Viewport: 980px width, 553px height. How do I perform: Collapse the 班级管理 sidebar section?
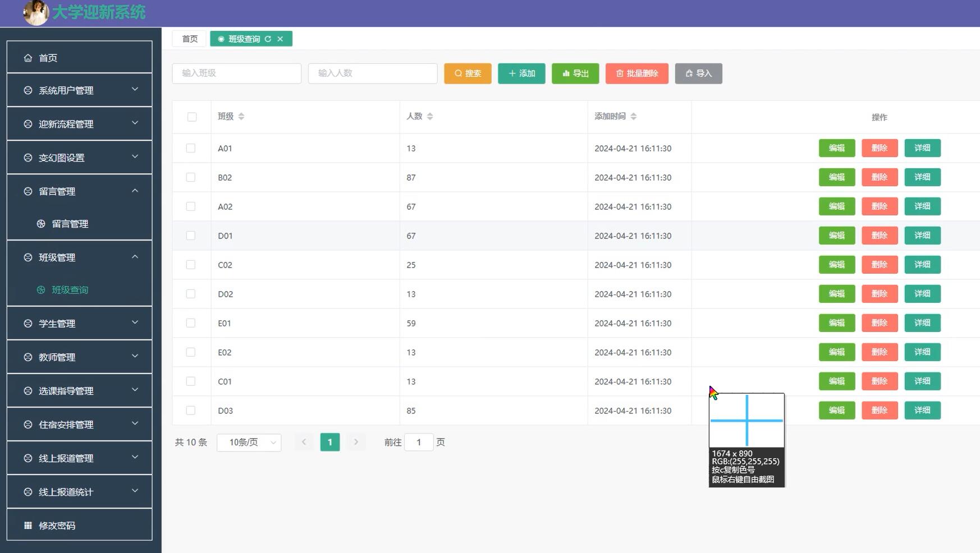coord(79,257)
